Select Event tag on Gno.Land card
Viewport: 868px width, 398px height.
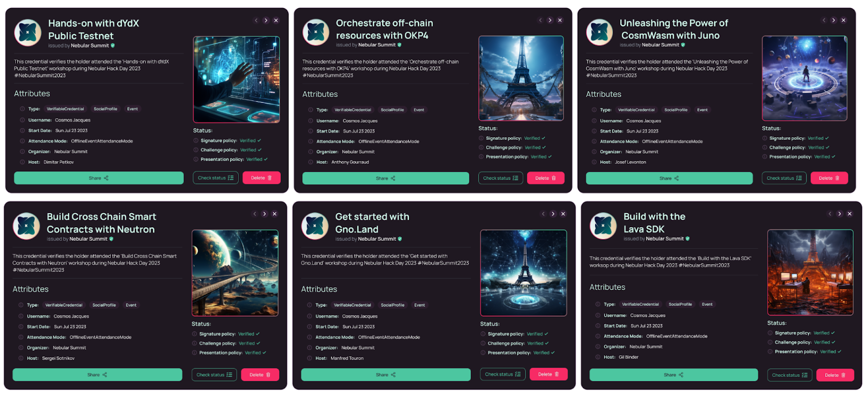[420, 305]
